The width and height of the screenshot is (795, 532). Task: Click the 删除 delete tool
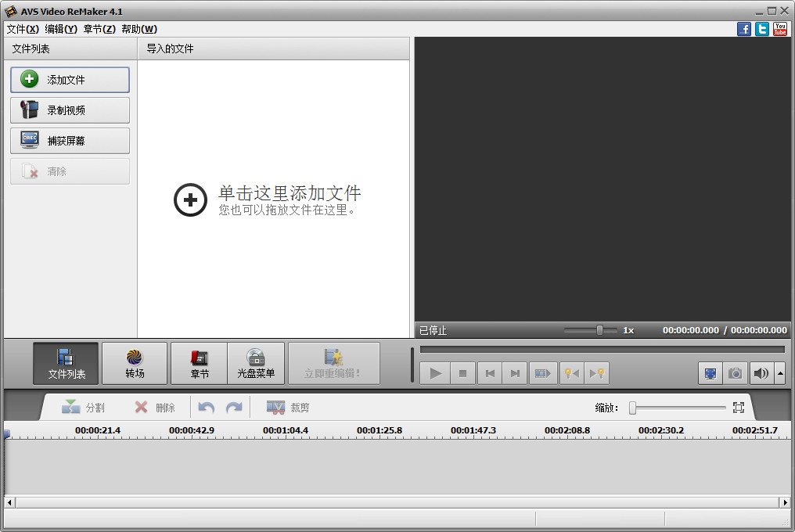(155, 408)
